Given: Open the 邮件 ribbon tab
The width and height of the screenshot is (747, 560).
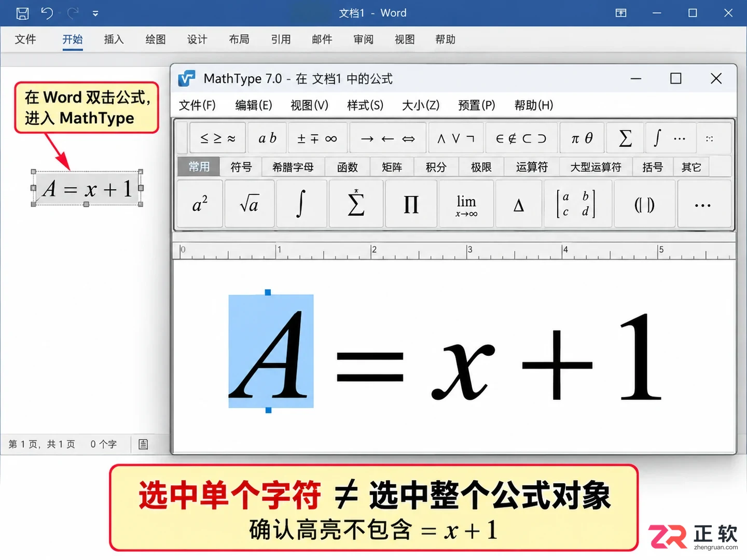Looking at the screenshot, I should 322,39.
